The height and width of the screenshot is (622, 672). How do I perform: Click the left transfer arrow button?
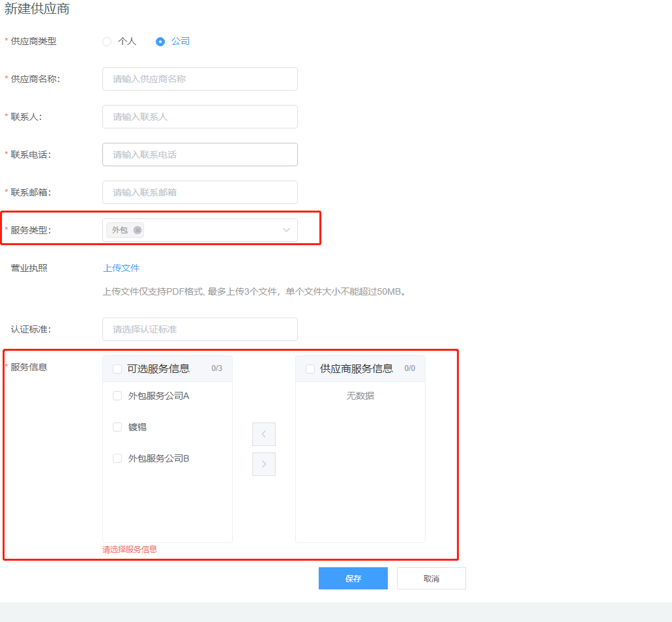point(264,434)
